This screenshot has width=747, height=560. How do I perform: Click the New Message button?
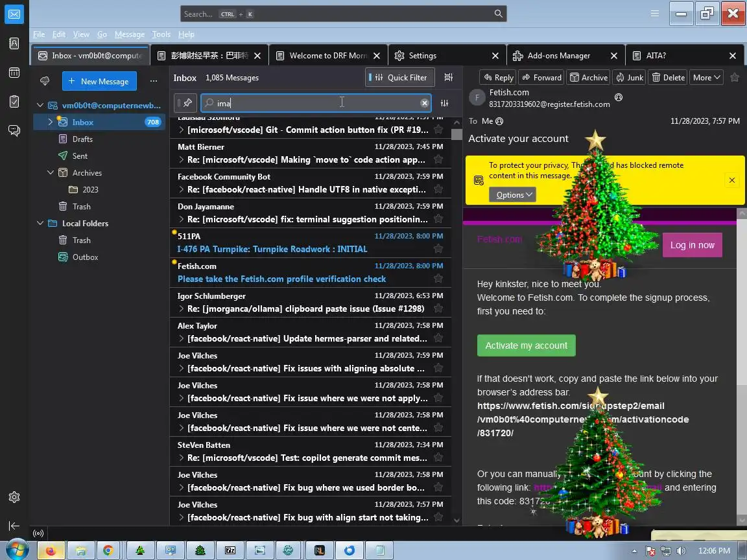click(99, 81)
